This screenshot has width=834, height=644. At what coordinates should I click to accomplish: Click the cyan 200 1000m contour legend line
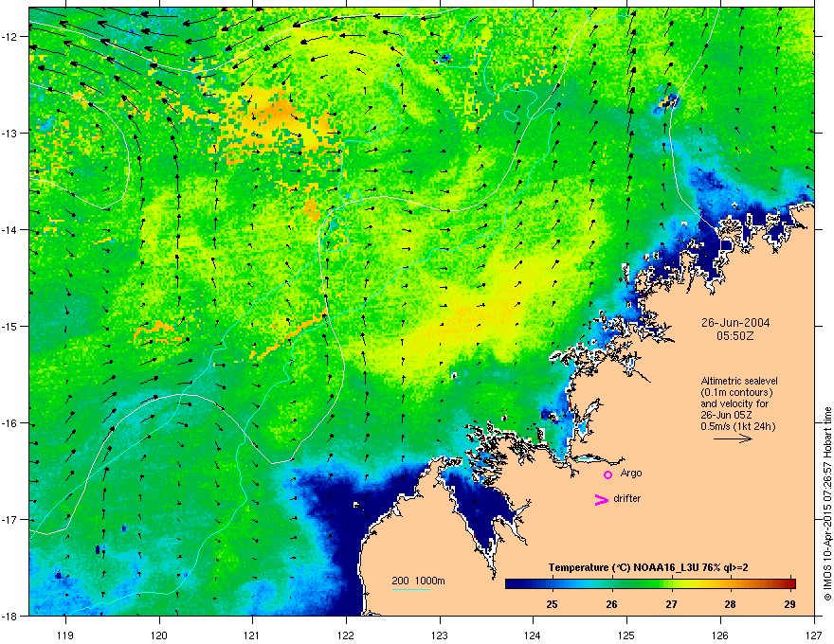(x=411, y=590)
